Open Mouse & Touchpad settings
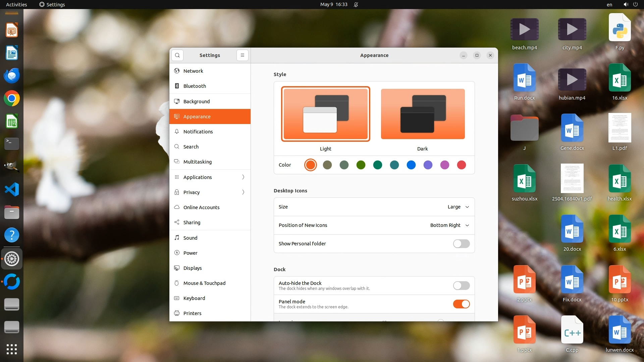644x362 pixels. point(204,283)
